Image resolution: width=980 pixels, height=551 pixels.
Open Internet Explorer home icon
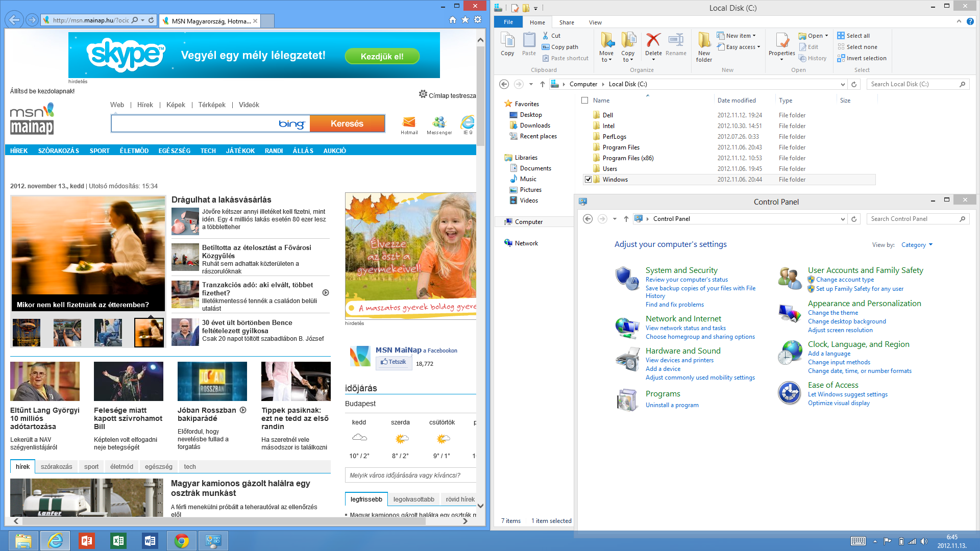click(x=453, y=20)
